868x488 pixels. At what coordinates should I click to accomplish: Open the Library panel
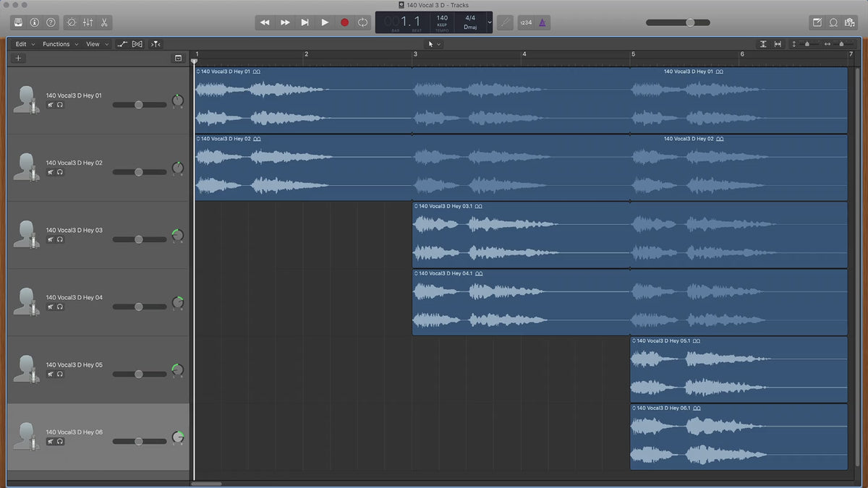tap(18, 22)
